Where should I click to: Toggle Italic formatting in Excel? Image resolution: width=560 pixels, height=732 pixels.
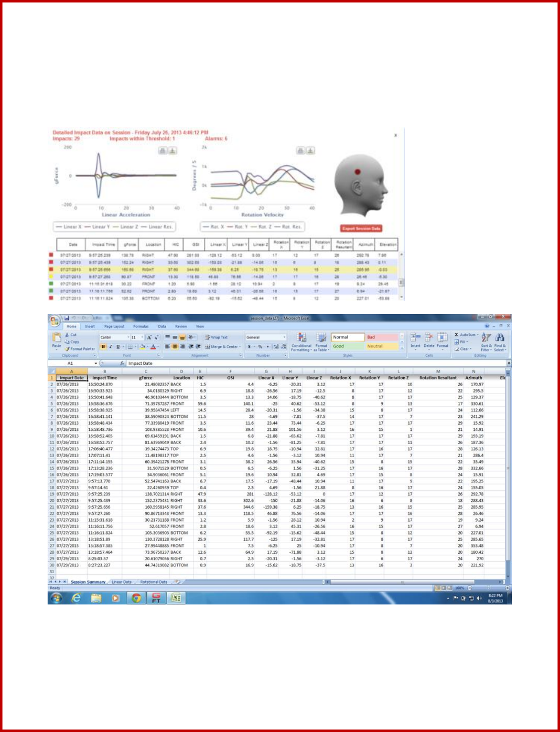110,347
